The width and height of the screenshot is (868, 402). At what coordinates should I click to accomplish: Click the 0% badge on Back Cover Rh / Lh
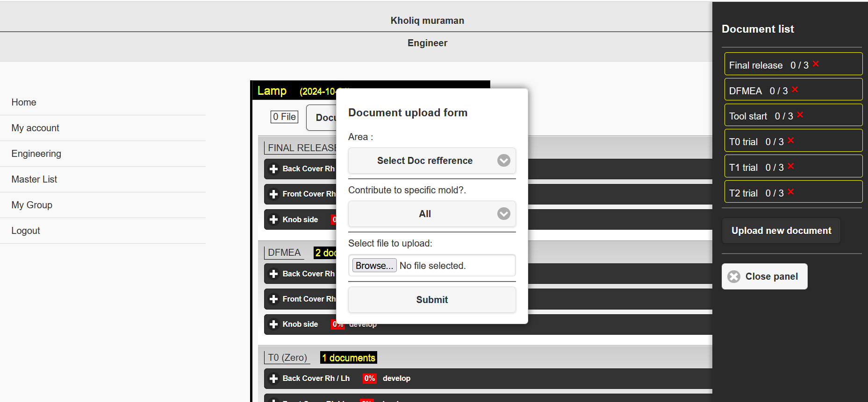click(x=369, y=379)
